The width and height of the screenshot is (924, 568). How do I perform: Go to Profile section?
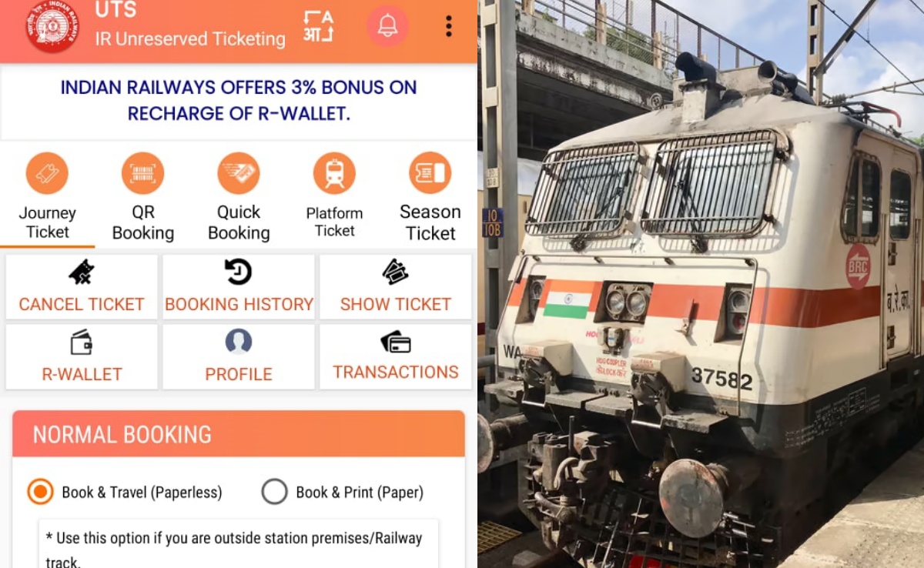[239, 356]
